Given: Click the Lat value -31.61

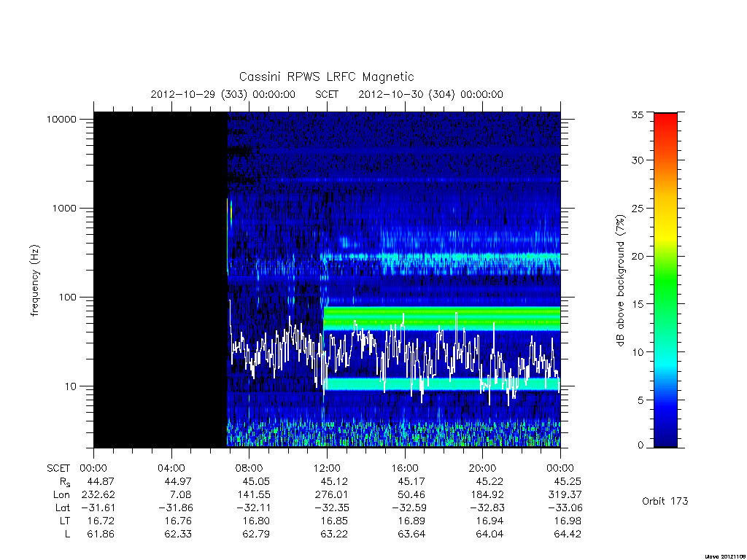Looking at the screenshot, I should pos(98,508).
